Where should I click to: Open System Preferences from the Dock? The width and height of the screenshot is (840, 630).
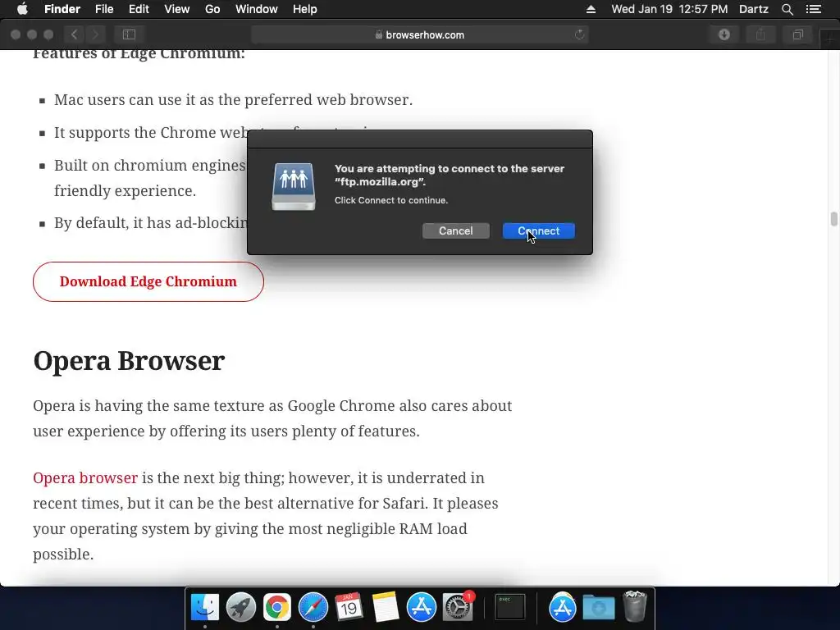[458, 607]
